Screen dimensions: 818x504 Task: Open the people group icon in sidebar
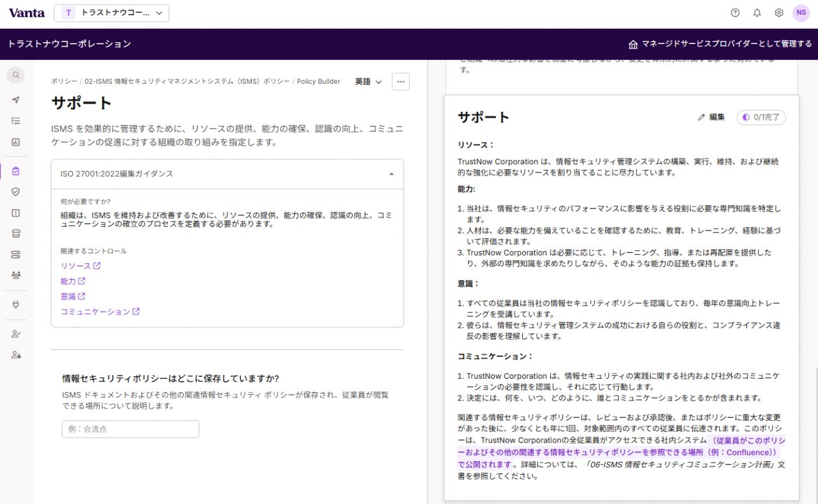[16, 275]
